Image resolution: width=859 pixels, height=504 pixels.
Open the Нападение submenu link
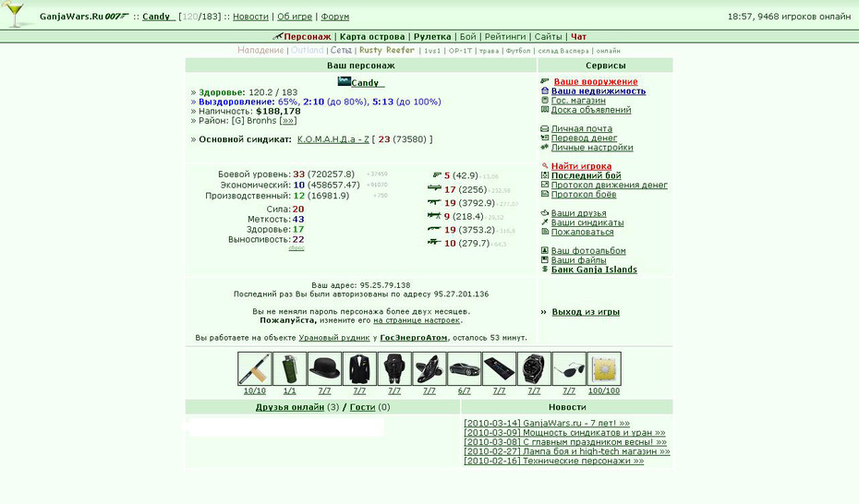click(x=260, y=50)
